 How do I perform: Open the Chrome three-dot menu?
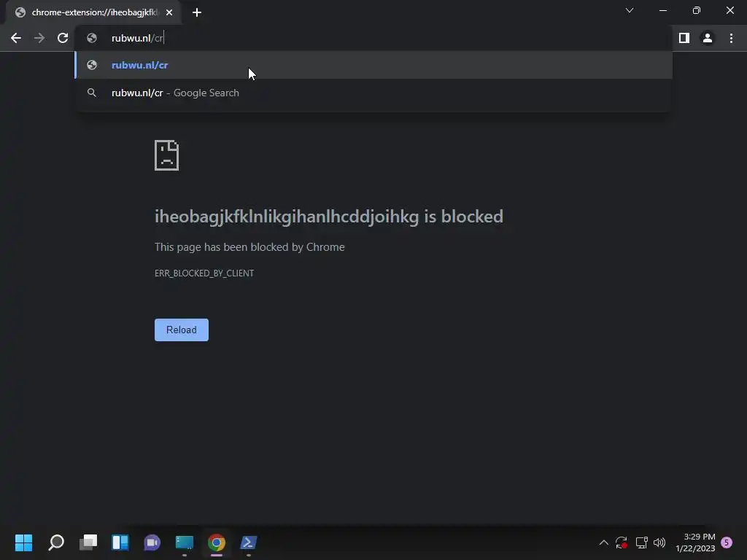pyautogui.click(x=731, y=38)
